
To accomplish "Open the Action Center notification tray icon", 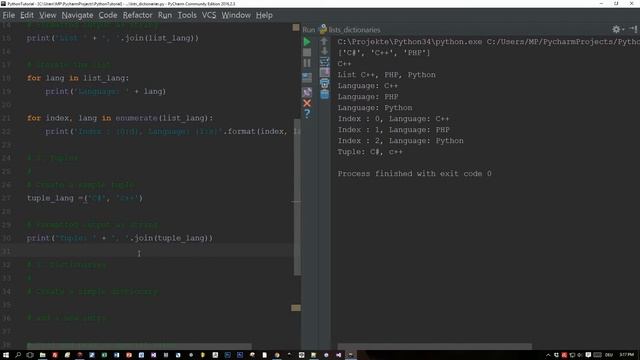I will point(588,355).
